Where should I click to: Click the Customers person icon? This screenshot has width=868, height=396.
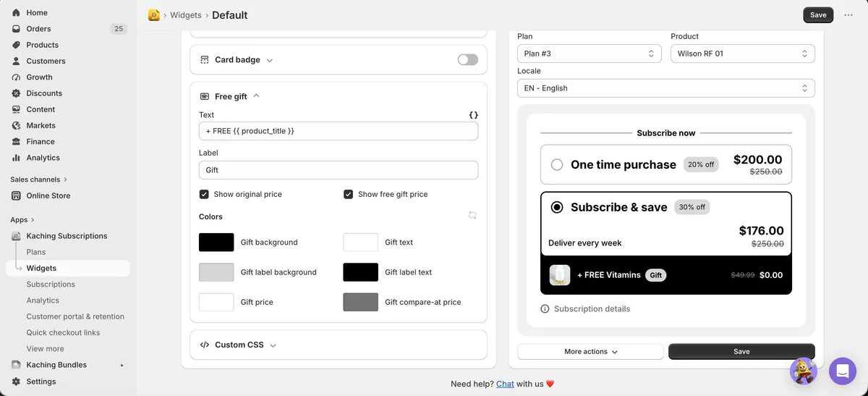coord(17,61)
